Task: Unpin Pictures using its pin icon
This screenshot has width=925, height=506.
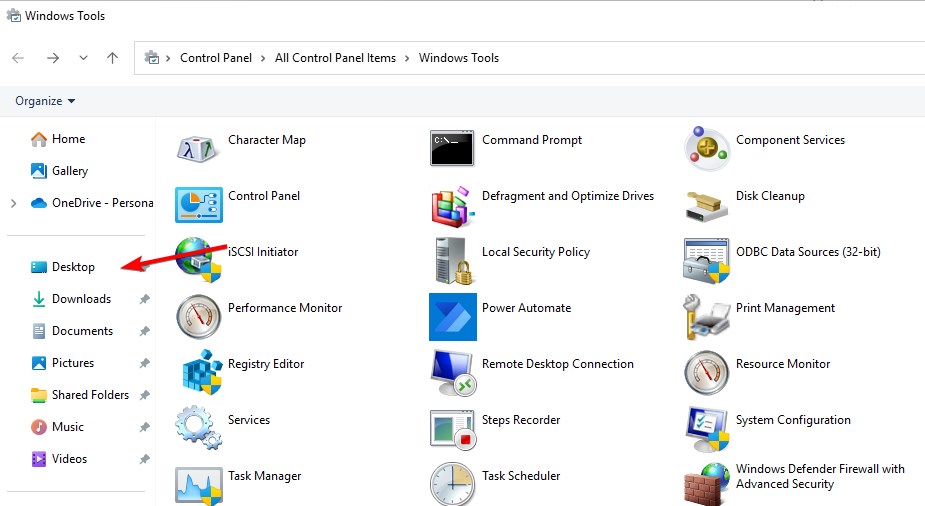Action: tap(145, 363)
